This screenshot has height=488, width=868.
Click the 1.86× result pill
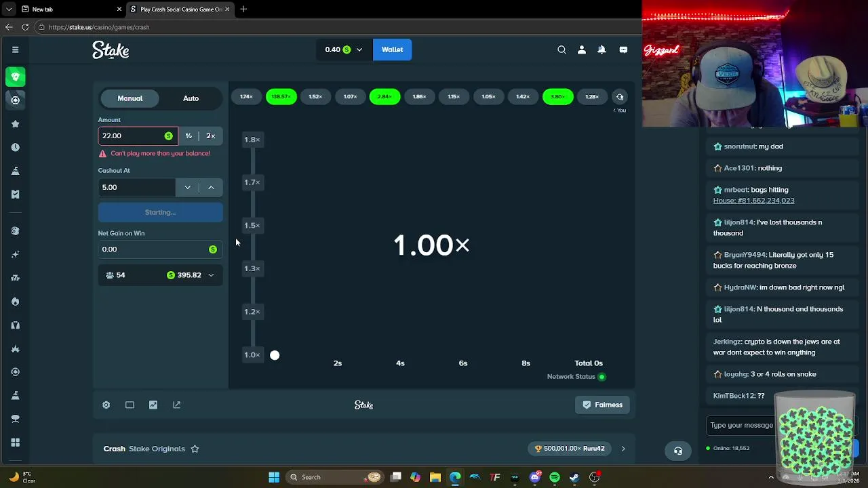point(419,97)
